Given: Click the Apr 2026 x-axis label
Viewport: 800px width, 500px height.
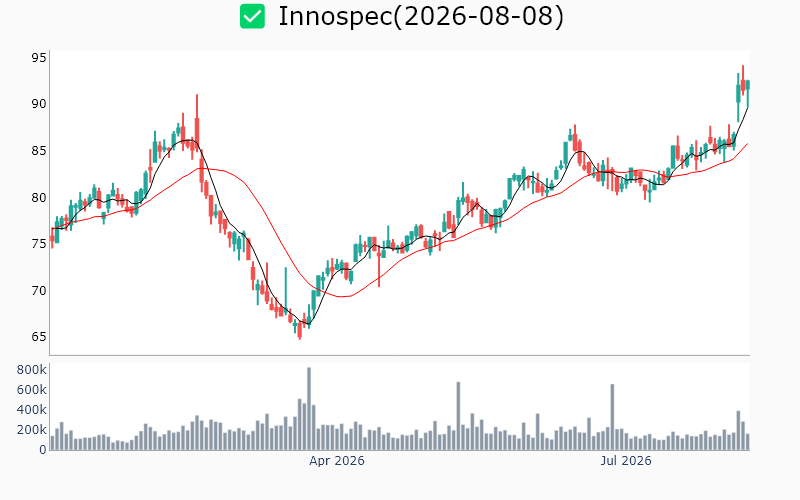Looking at the screenshot, I should 337,461.
